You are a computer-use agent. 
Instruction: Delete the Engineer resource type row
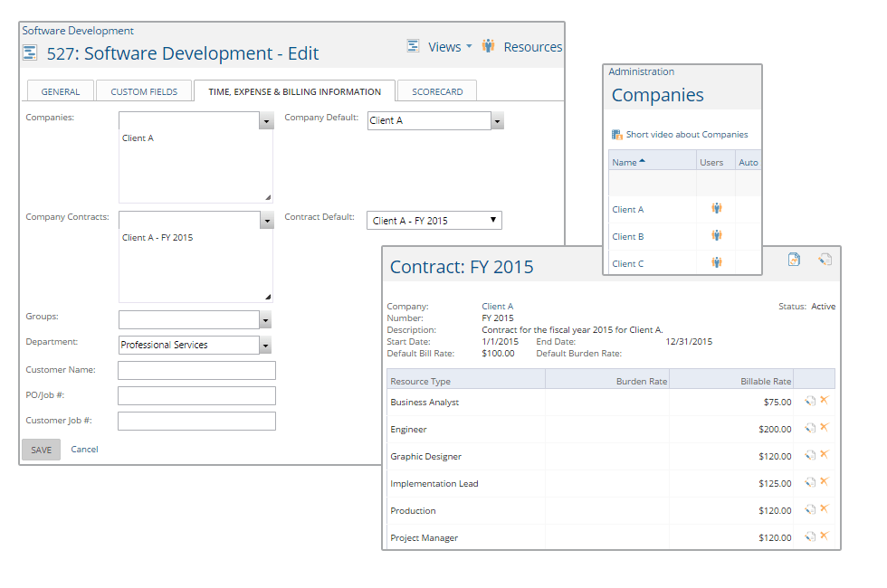(822, 428)
